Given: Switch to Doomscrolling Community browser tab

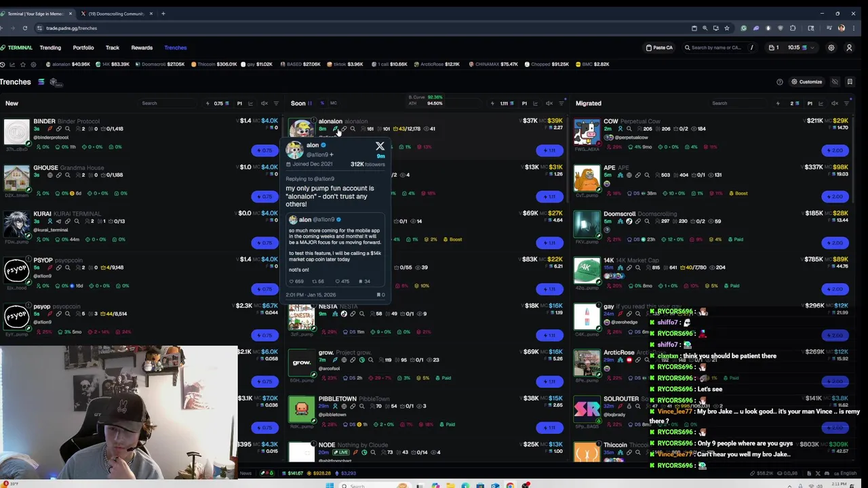Looking at the screenshot, I should [116, 14].
